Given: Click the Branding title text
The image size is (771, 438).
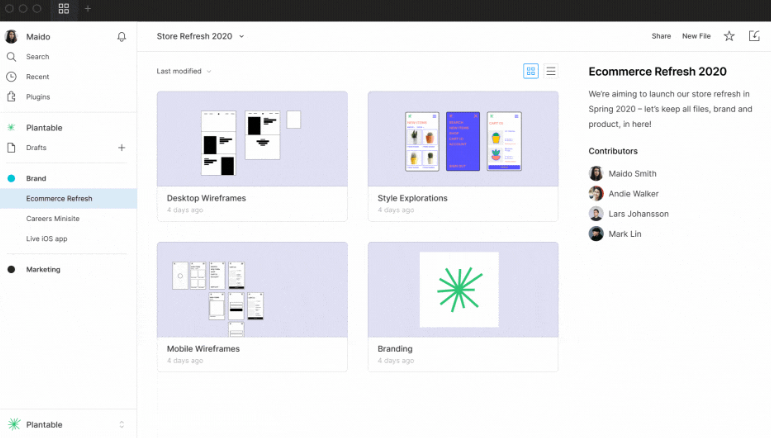Looking at the screenshot, I should pos(395,349).
